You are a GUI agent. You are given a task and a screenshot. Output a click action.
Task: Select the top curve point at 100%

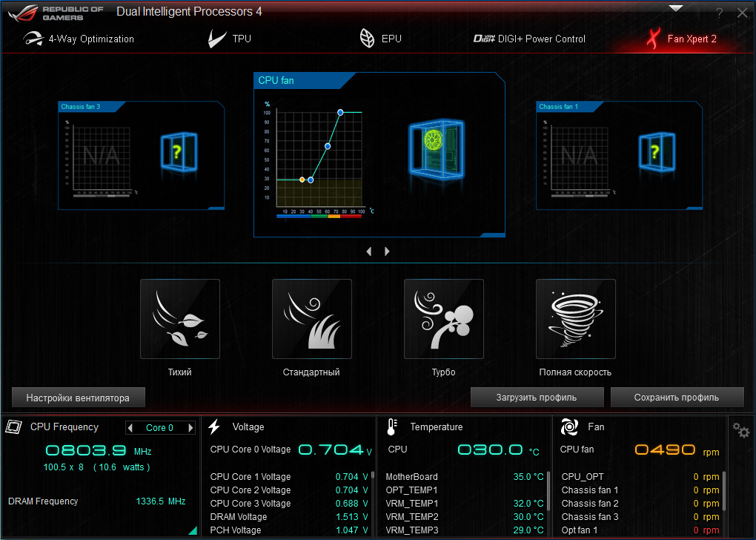click(x=340, y=113)
